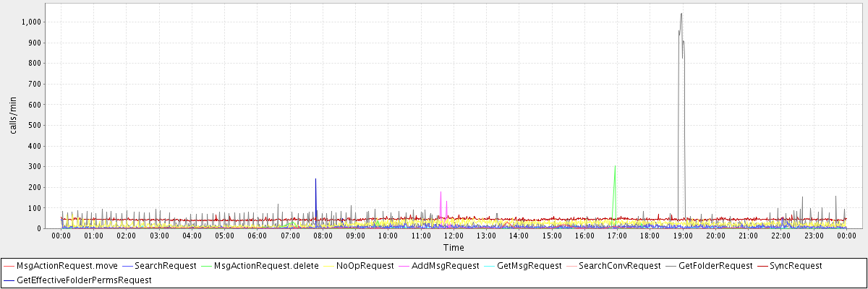Click the dark blue spike before 08:00
This screenshot has height=289, width=868.
pos(315,180)
